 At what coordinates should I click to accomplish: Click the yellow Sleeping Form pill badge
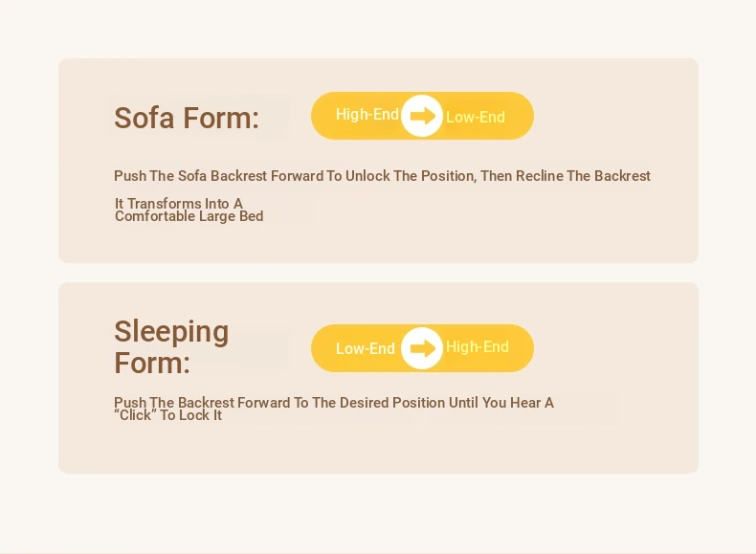pos(422,348)
